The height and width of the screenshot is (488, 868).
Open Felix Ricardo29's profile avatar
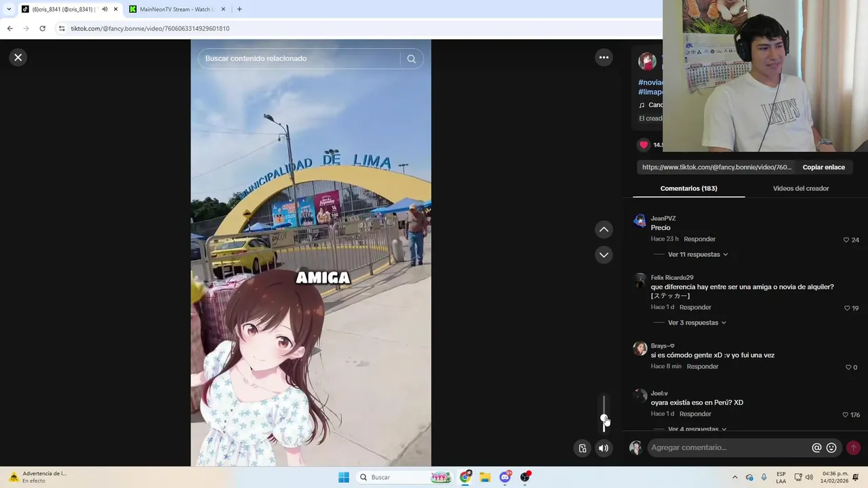pos(639,281)
